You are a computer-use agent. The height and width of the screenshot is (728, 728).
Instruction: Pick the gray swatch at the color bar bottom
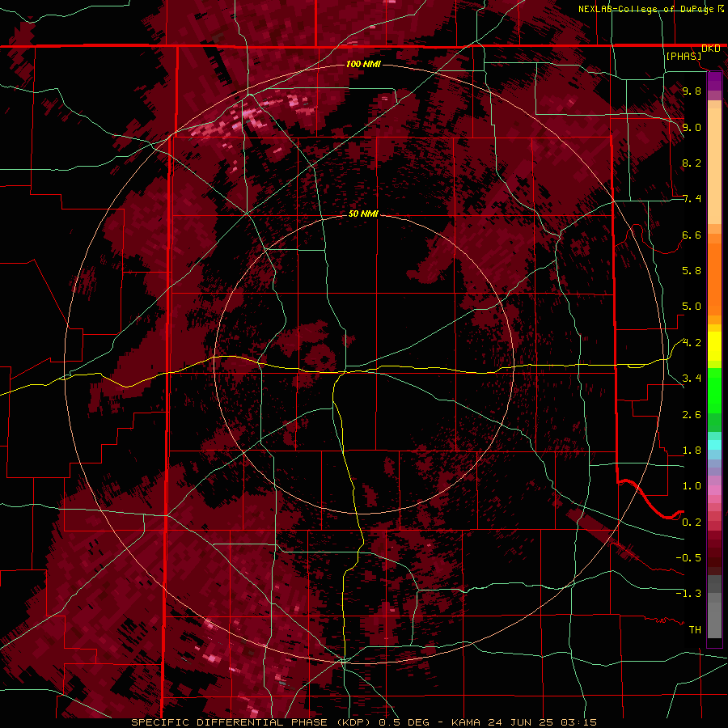click(714, 620)
